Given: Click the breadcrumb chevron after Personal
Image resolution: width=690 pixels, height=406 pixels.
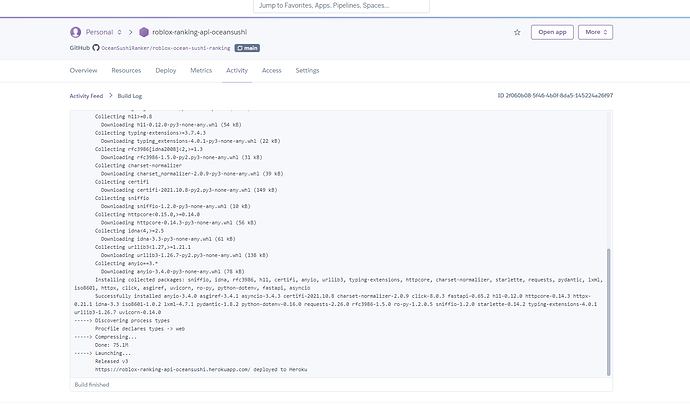Looking at the screenshot, I should (x=131, y=32).
